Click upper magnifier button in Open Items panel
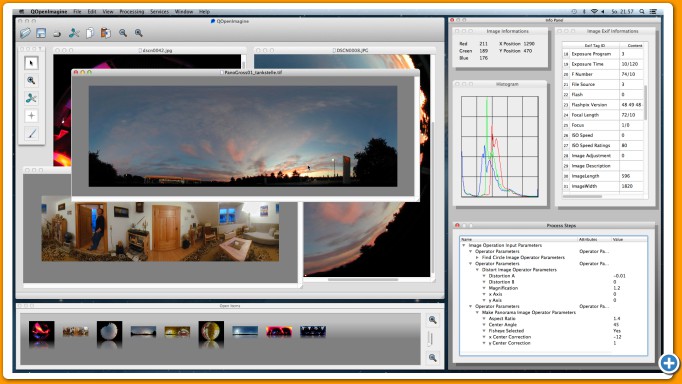The image size is (682, 384). click(433, 320)
